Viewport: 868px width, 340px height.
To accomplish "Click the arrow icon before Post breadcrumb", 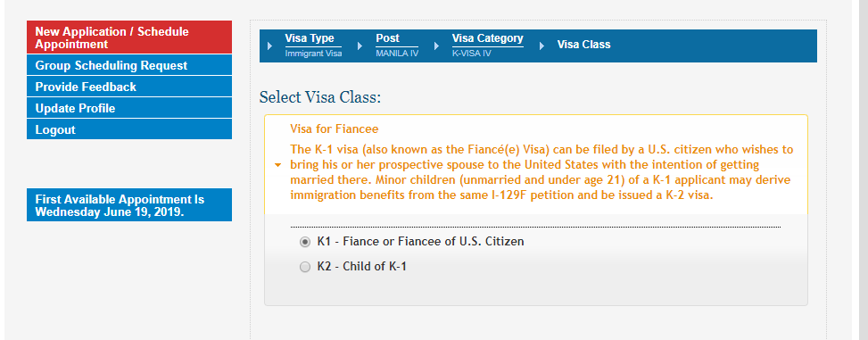I will (x=360, y=46).
